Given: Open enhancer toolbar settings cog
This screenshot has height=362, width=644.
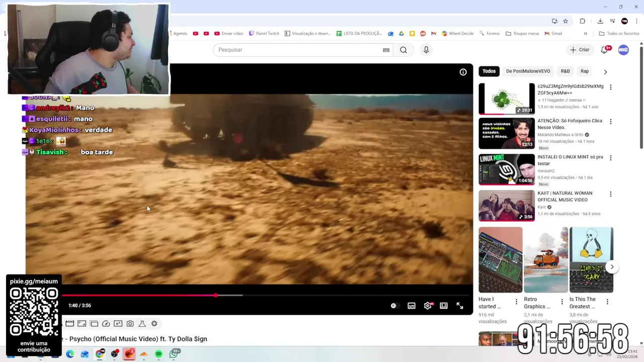Looking at the screenshot, I should 154,324.
